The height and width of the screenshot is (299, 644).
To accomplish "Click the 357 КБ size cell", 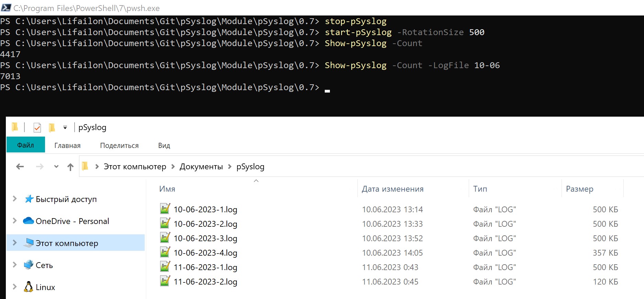I will tap(606, 253).
